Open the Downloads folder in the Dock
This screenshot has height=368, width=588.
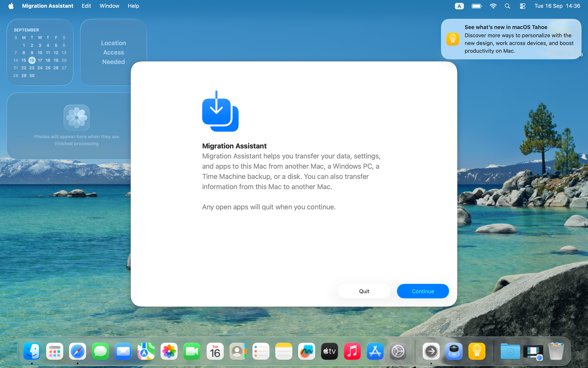coord(510,351)
